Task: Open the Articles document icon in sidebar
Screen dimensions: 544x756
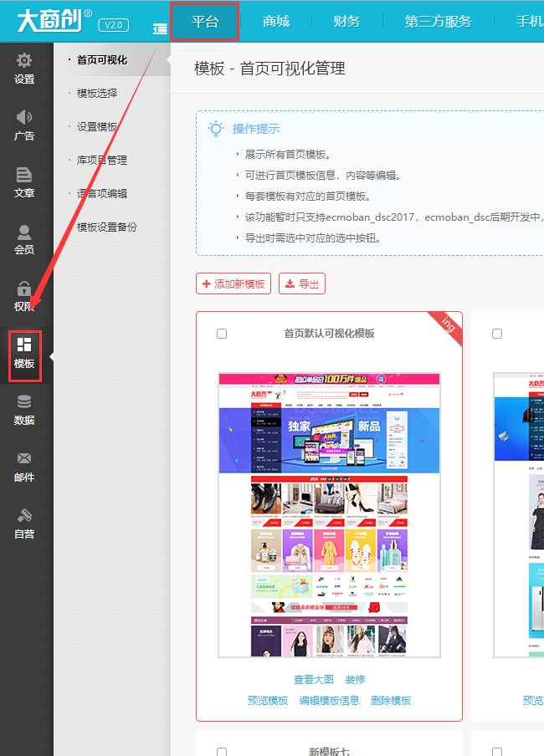Action: (24, 176)
